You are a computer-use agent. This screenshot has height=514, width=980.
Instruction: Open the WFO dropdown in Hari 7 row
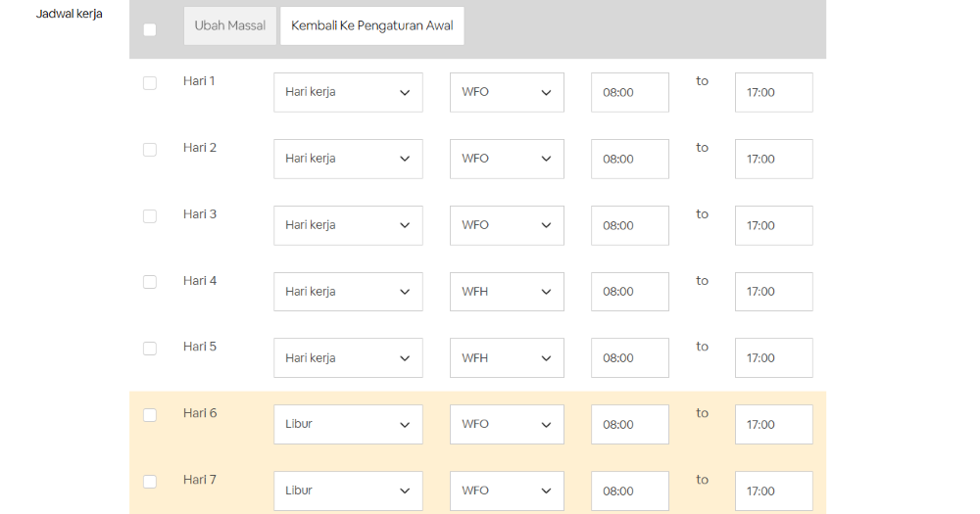(507, 491)
